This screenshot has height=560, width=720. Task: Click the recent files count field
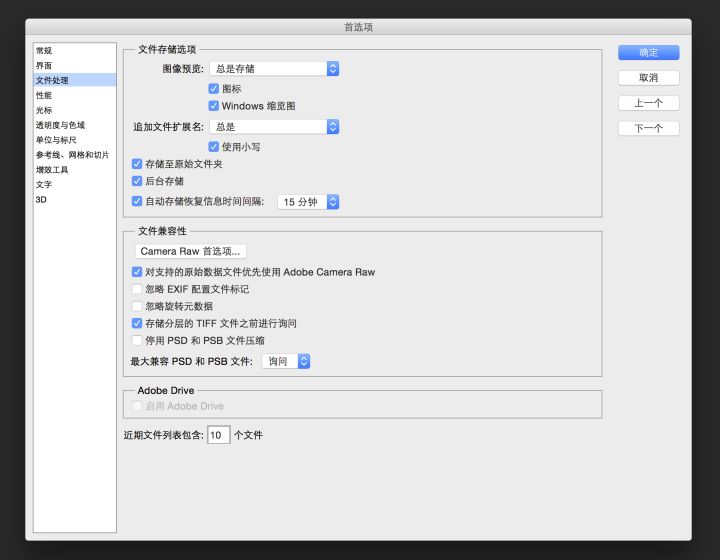(x=218, y=436)
